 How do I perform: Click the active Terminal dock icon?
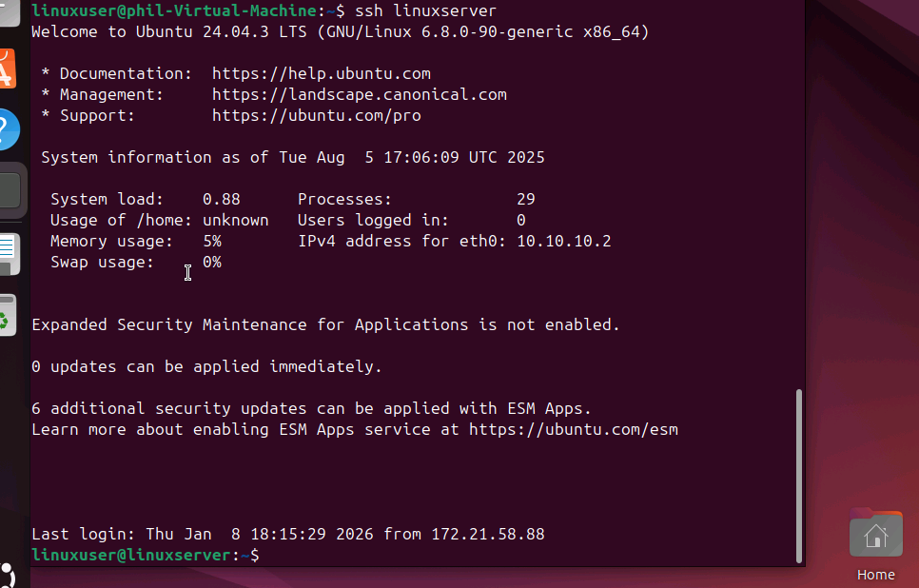click(8, 190)
